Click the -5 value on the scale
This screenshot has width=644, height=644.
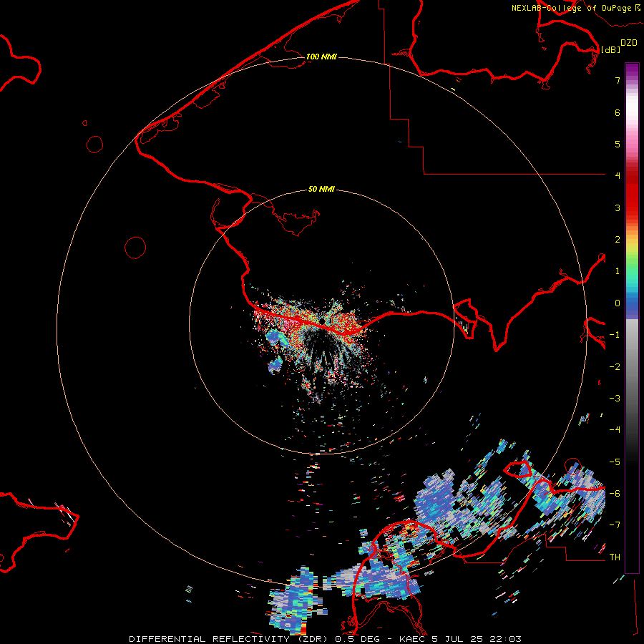point(615,462)
